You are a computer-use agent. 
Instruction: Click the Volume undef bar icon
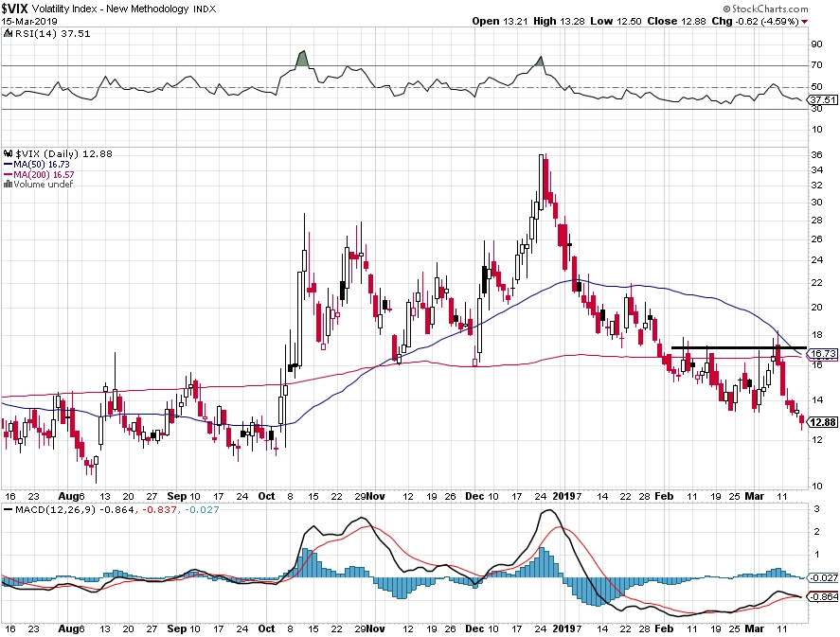click(8, 185)
